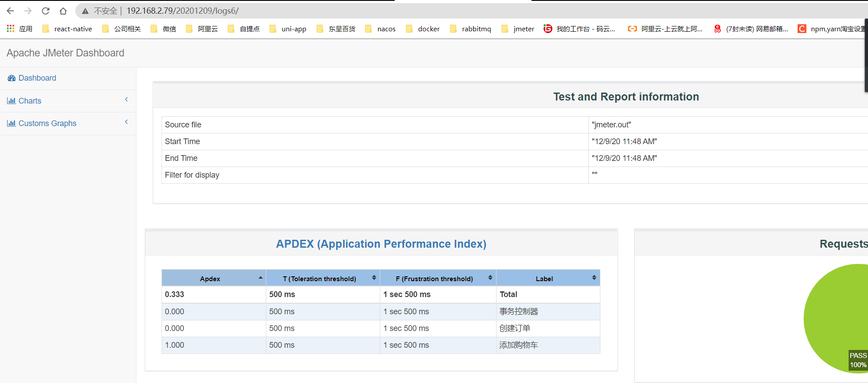Click the green PASS pie chart slice

pos(836,317)
